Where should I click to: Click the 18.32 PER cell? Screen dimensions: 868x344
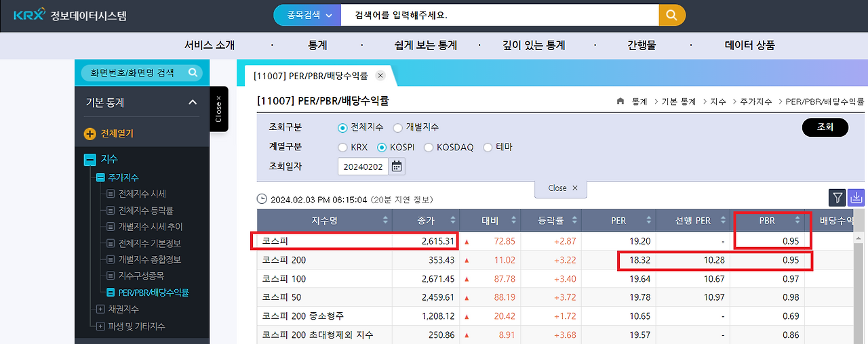tap(639, 260)
